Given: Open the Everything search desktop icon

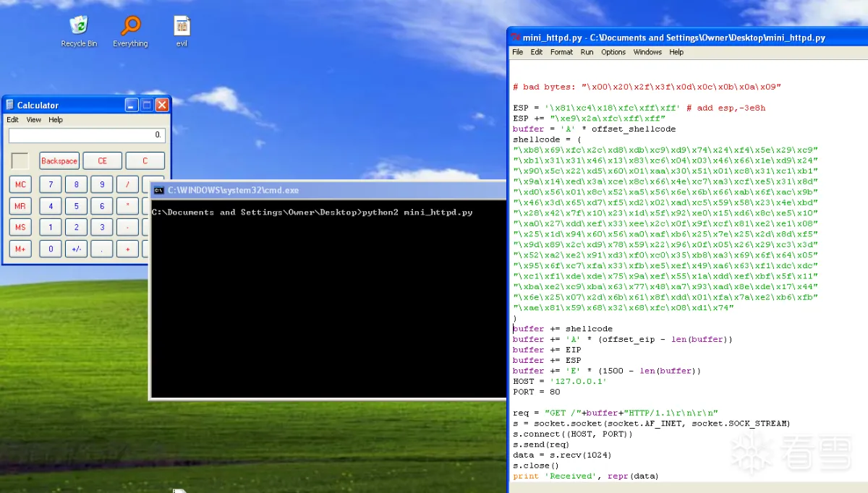Looking at the screenshot, I should (130, 32).
